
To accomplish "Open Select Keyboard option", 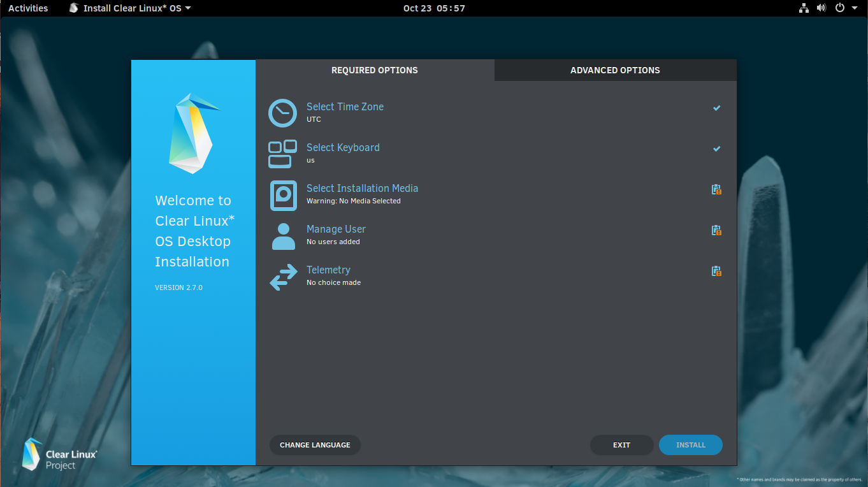I will click(x=496, y=154).
